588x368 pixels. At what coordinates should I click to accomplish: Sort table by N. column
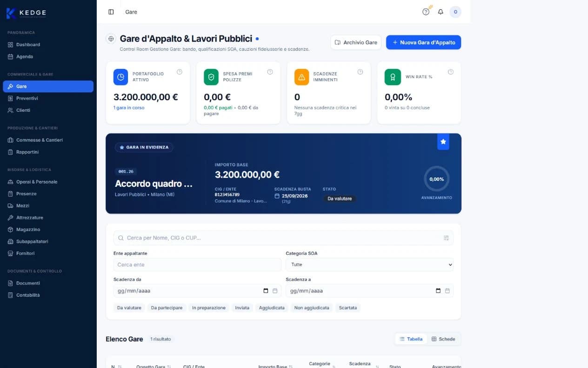[x=116, y=366]
